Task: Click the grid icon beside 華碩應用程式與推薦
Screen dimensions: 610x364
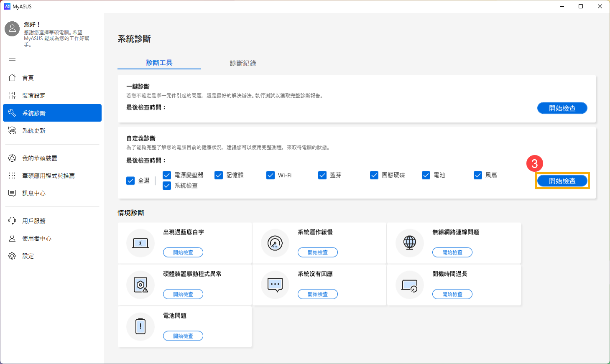Action: coord(12,176)
